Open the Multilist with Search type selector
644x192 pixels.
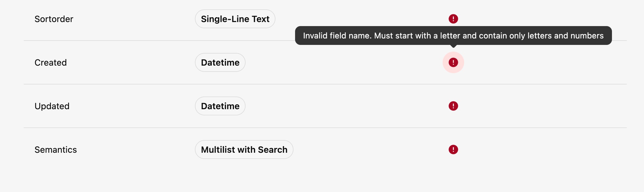[244, 150]
